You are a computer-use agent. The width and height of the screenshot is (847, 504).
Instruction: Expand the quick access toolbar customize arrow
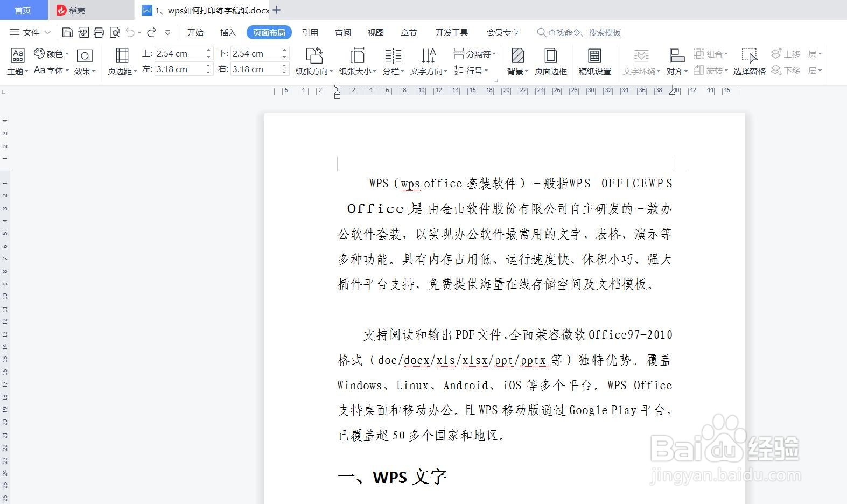(x=167, y=32)
